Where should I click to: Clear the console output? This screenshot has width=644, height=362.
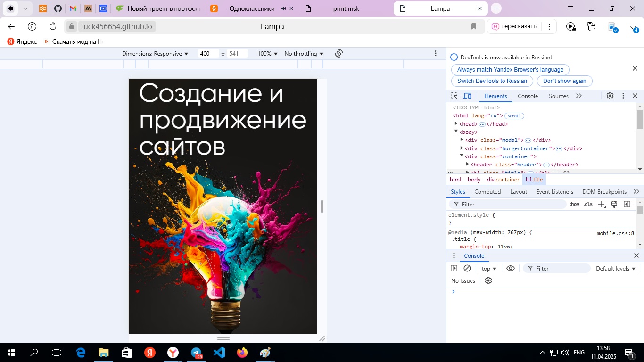tap(467, 268)
